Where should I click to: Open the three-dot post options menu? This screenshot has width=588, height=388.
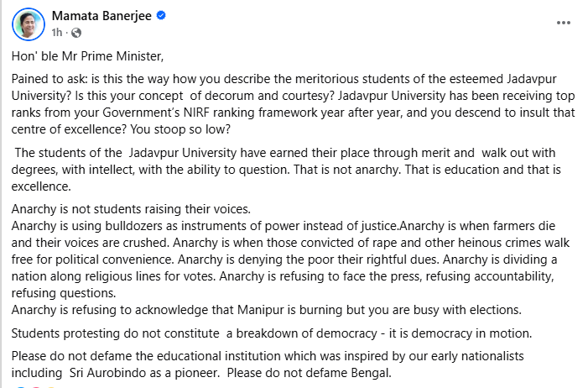pyautogui.click(x=564, y=24)
